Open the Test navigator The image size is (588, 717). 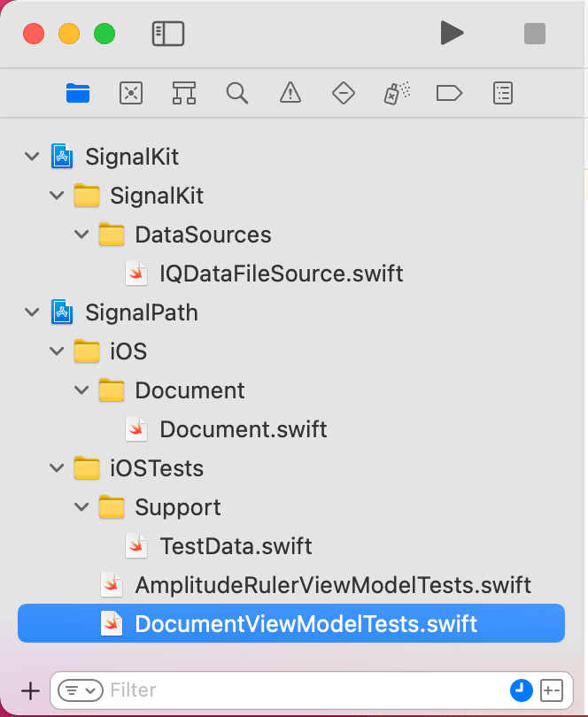click(343, 93)
